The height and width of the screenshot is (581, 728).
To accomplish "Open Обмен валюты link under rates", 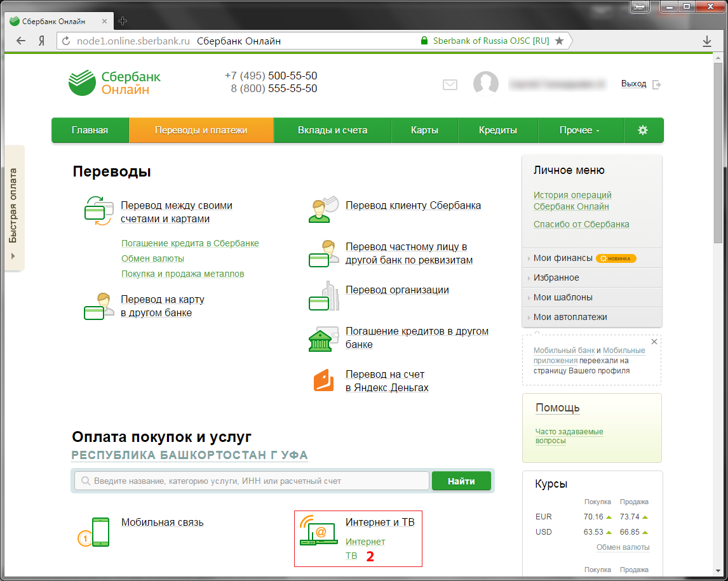I will click(x=623, y=547).
